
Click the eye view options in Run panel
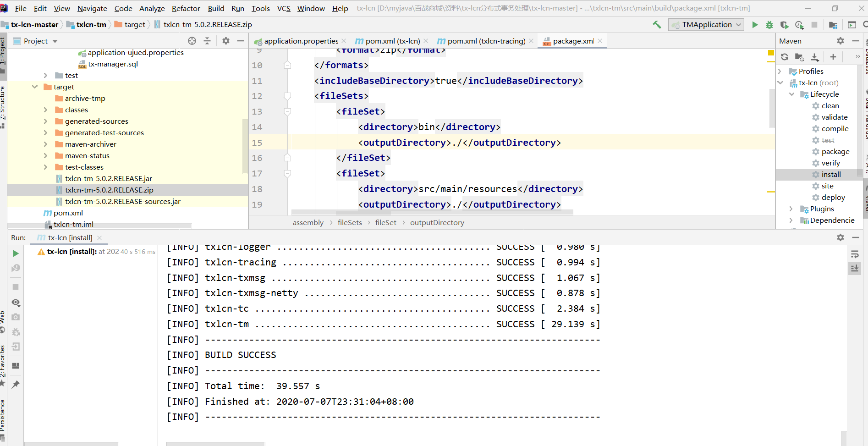(x=16, y=302)
